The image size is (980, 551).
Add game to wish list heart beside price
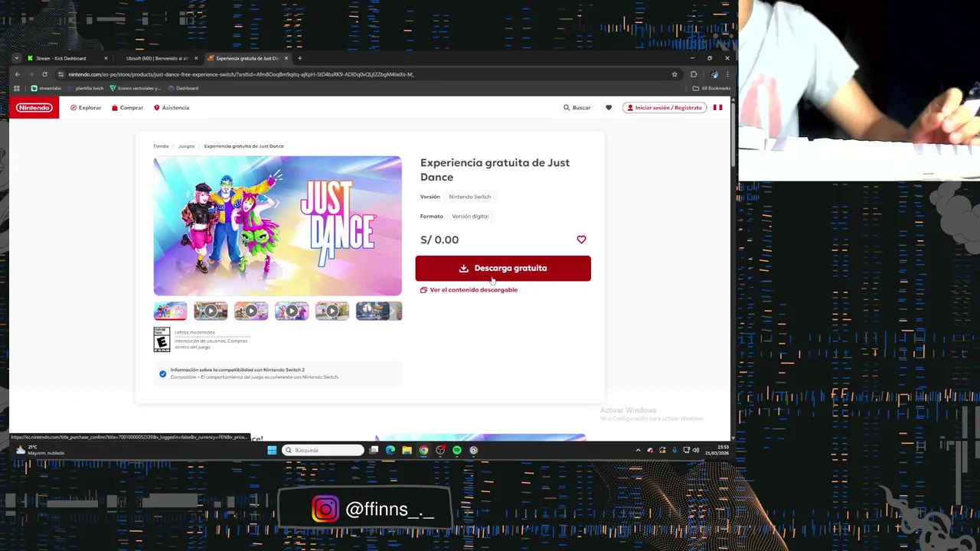click(x=581, y=240)
